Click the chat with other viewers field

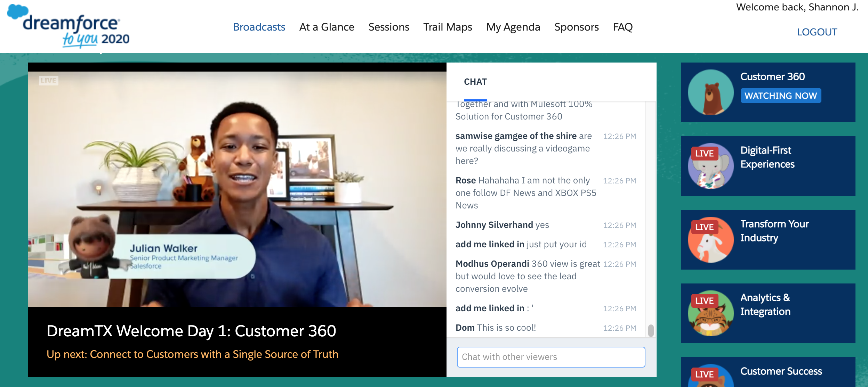pos(551,357)
